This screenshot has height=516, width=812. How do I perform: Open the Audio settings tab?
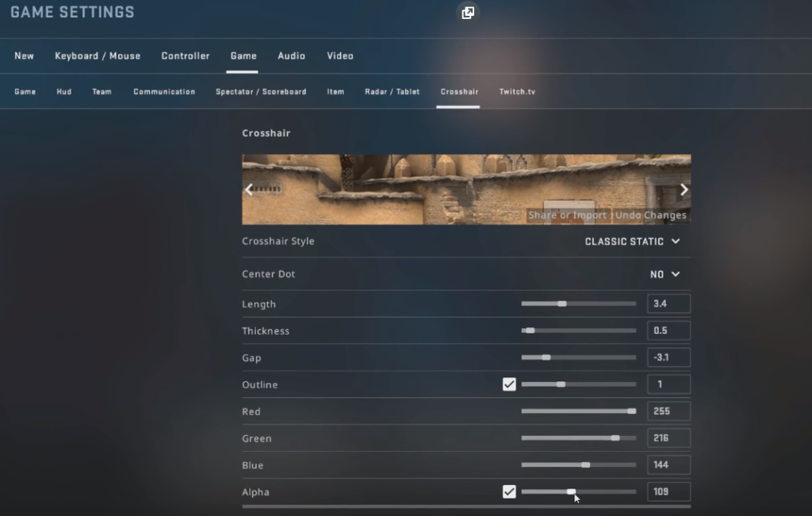click(x=291, y=56)
